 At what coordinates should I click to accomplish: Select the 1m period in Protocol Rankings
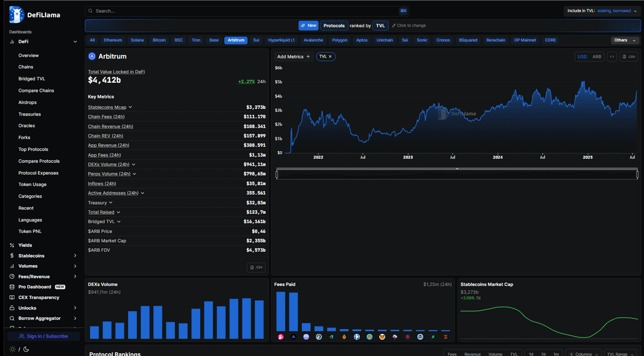coord(556,354)
